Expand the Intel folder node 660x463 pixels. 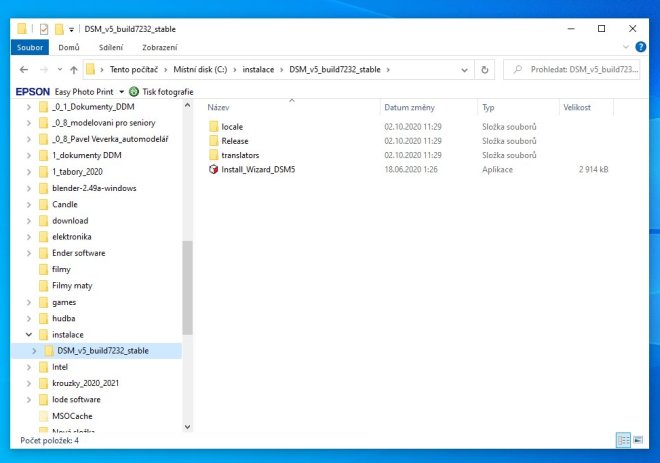pyautogui.click(x=29, y=367)
